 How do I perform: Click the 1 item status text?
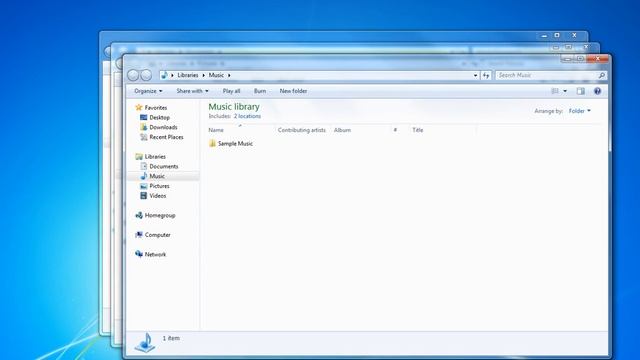[171, 338]
